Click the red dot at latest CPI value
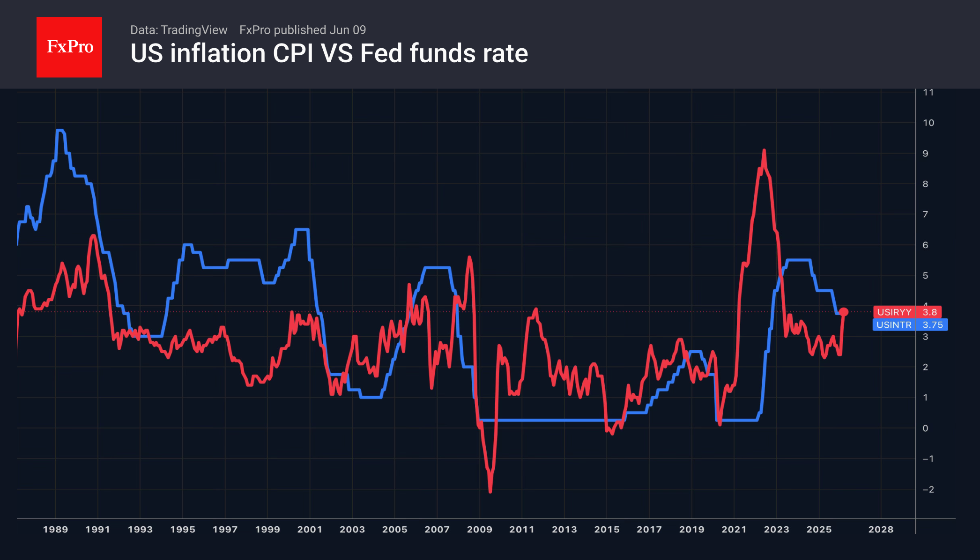The height and width of the screenshot is (560, 980). pos(844,312)
